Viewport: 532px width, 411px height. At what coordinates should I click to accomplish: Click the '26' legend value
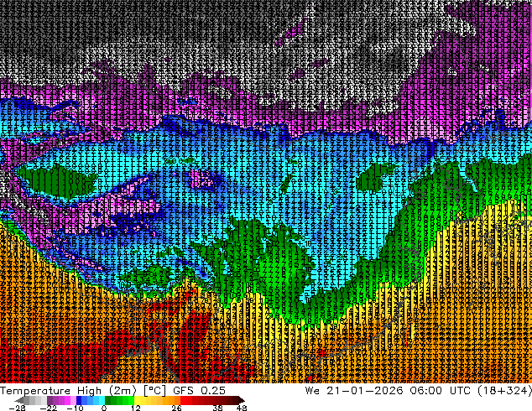(x=176, y=408)
